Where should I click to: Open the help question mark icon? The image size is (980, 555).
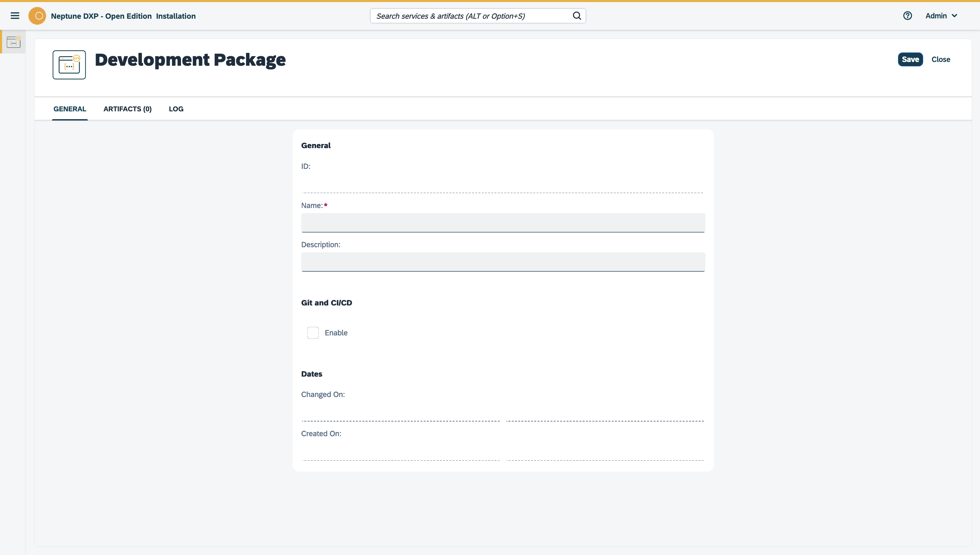click(x=907, y=16)
